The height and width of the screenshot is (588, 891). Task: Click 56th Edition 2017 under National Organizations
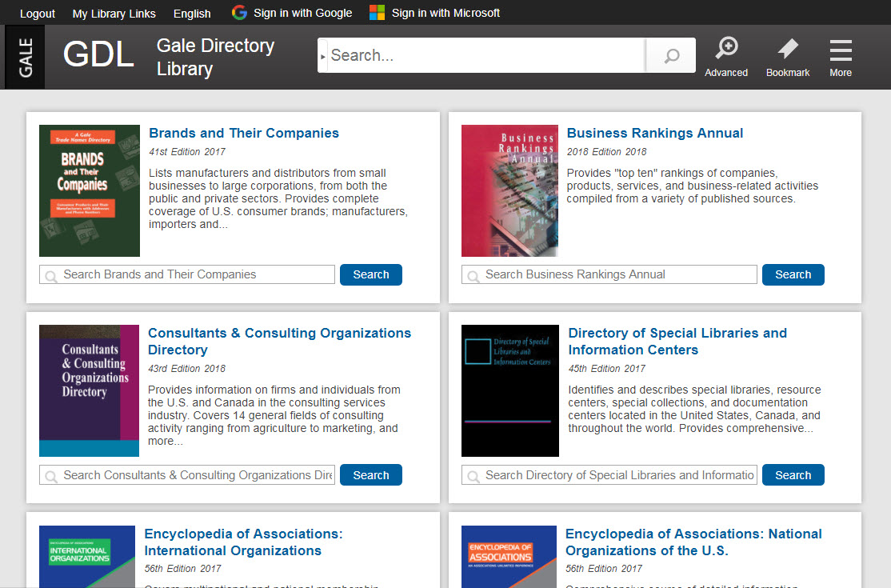(x=604, y=569)
